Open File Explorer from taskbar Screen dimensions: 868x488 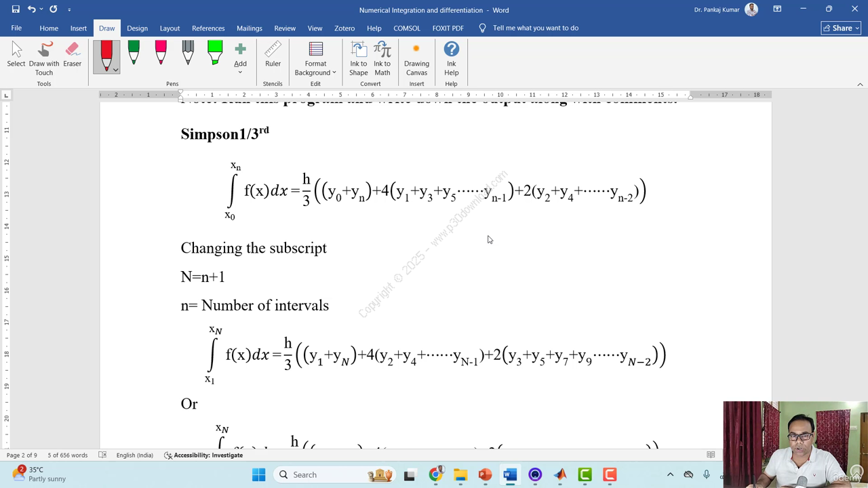pyautogui.click(x=460, y=474)
